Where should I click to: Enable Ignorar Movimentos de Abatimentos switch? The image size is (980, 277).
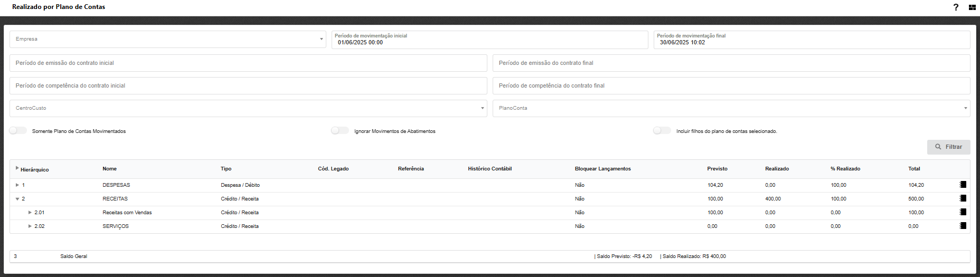tap(340, 131)
